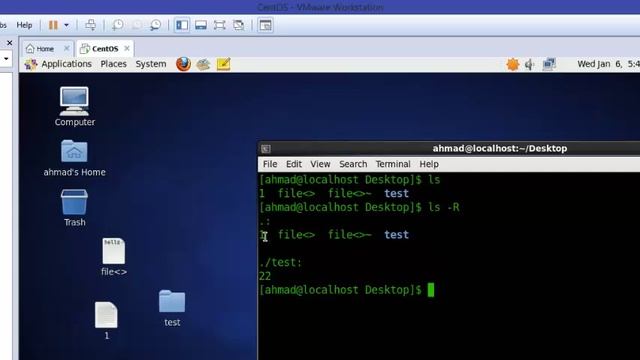
Task: Open the terminal Edit menu
Action: click(294, 164)
